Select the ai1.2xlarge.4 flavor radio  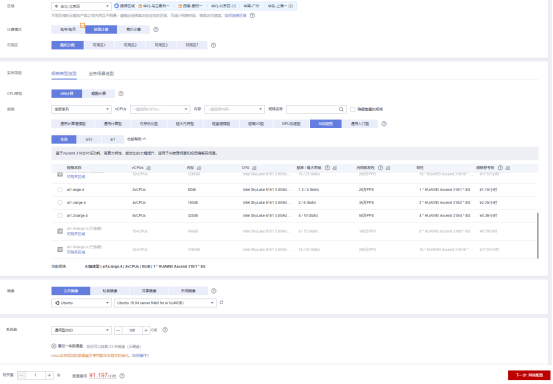pos(60,215)
